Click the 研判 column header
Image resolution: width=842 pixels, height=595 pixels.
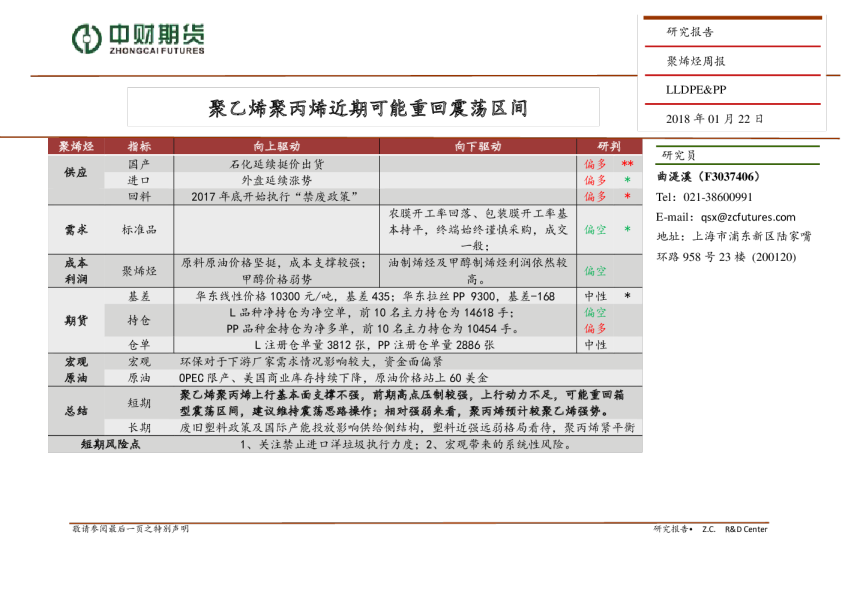pos(608,146)
